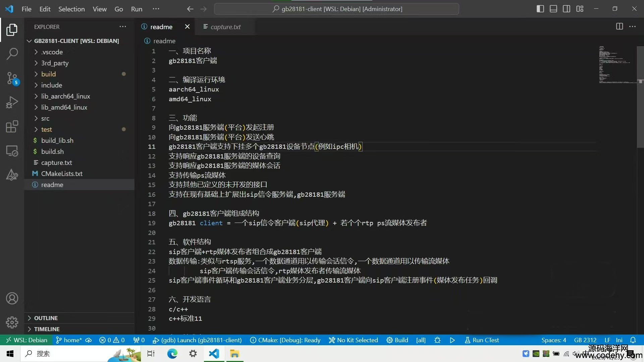Click Run CTest in status bar
Screen dimensions: 644x362
pyautogui.click(x=482, y=340)
